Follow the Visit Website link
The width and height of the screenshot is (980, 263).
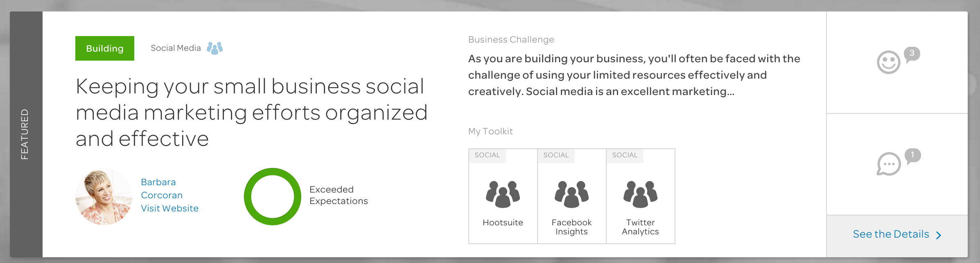[170, 208]
